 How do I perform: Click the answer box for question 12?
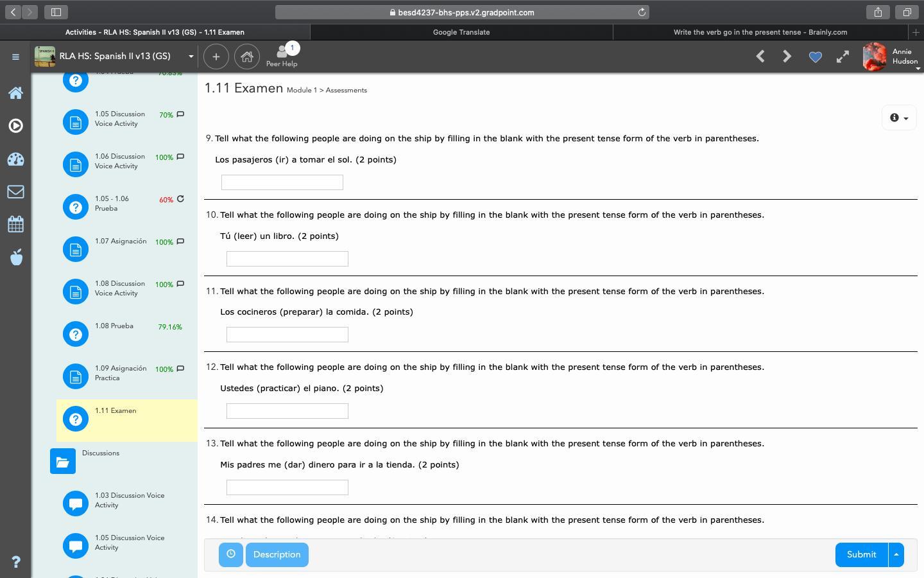pos(287,411)
